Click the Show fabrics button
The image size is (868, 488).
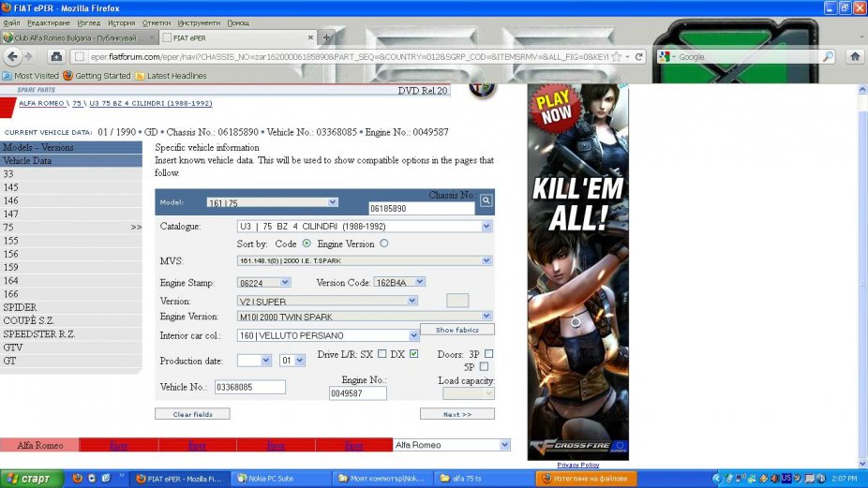[456, 330]
